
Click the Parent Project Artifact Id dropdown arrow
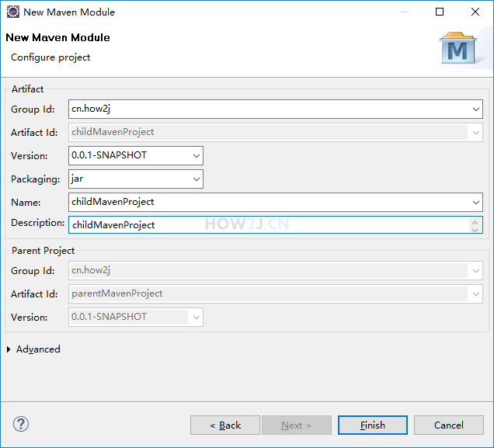point(475,294)
